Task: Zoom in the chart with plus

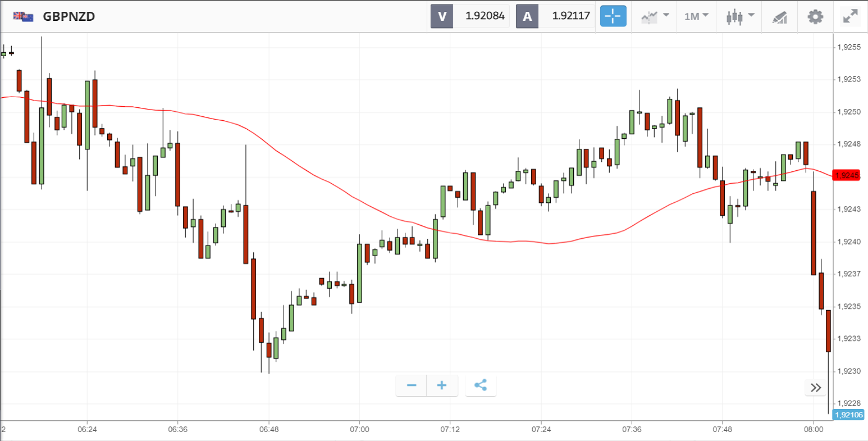Action: (x=442, y=385)
